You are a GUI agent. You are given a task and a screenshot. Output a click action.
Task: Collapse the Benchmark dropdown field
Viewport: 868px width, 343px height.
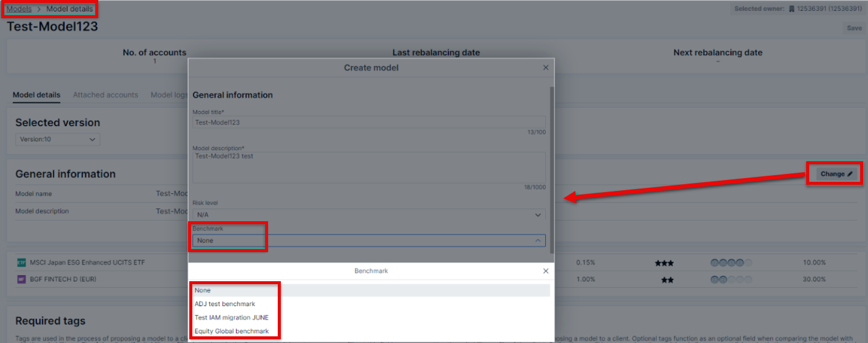[537, 241]
